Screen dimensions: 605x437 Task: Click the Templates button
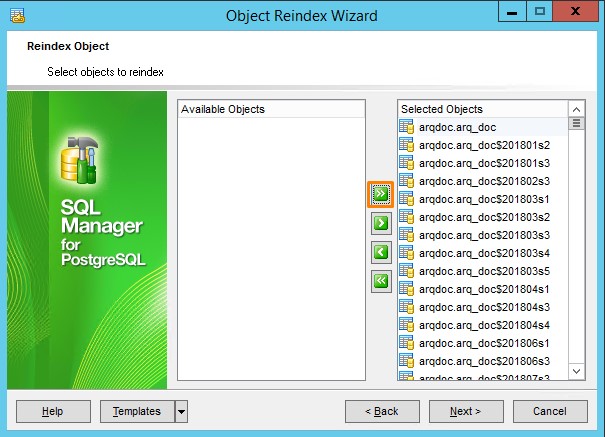(x=137, y=411)
